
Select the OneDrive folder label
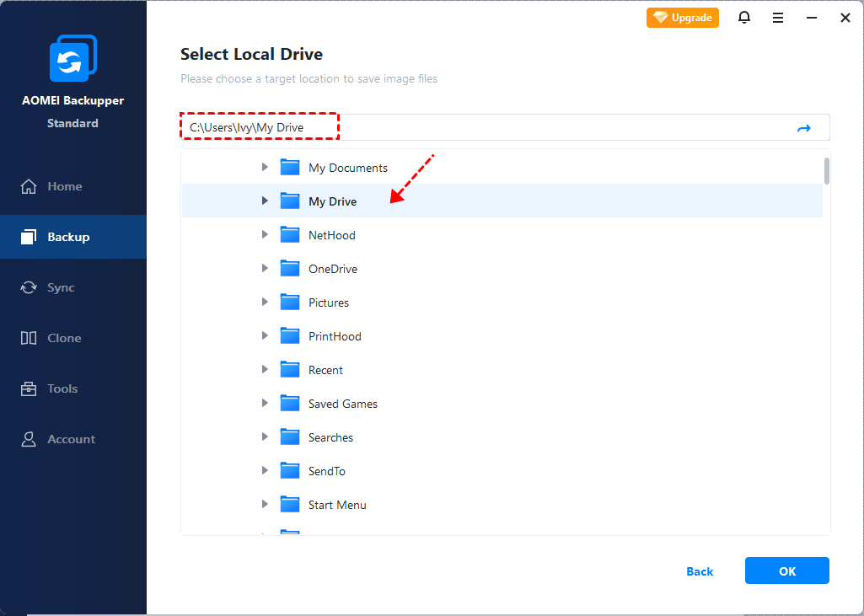coord(333,269)
